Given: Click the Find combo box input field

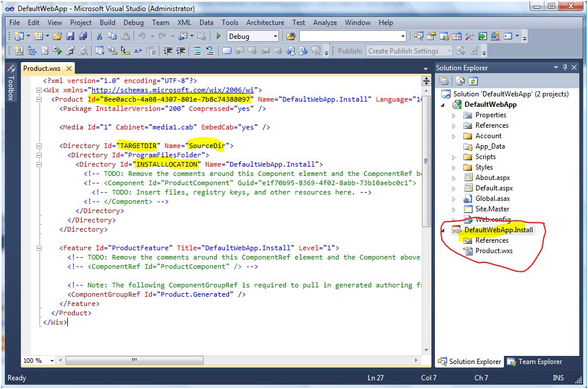Looking at the screenshot, I should (350, 36).
